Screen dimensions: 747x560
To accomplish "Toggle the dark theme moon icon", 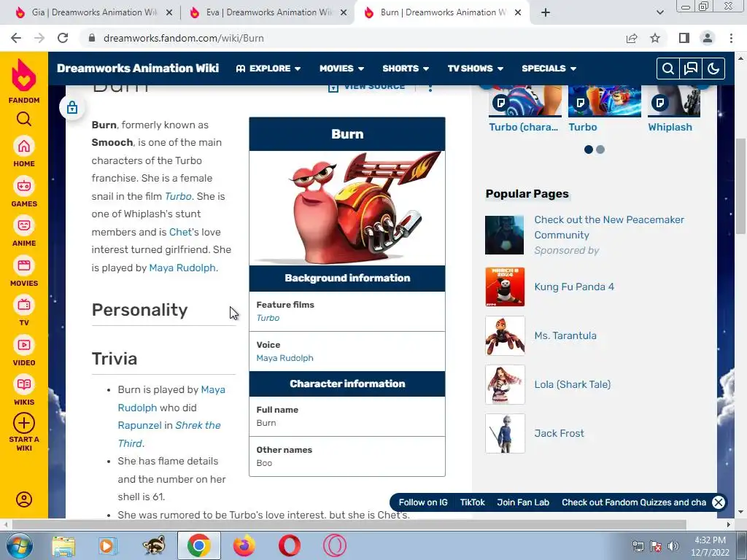I will tap(713, 69).
